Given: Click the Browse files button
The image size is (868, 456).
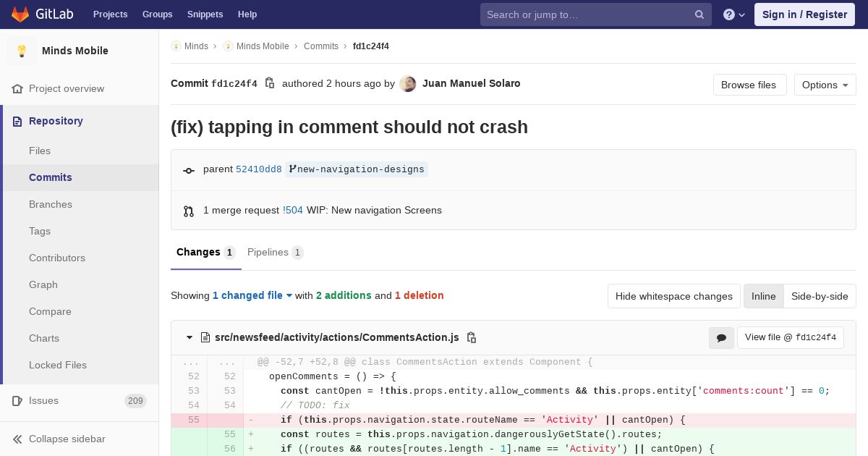Looking at the screenshot, I should coord(749,85).
